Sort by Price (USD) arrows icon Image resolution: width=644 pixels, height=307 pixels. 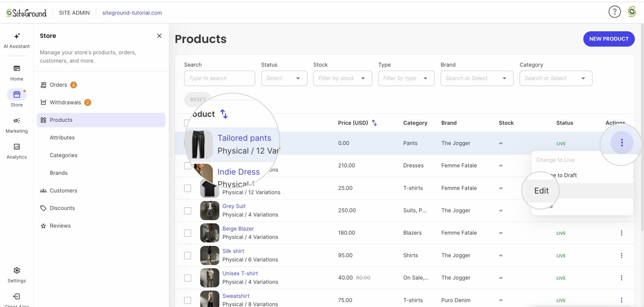[374, 123]
